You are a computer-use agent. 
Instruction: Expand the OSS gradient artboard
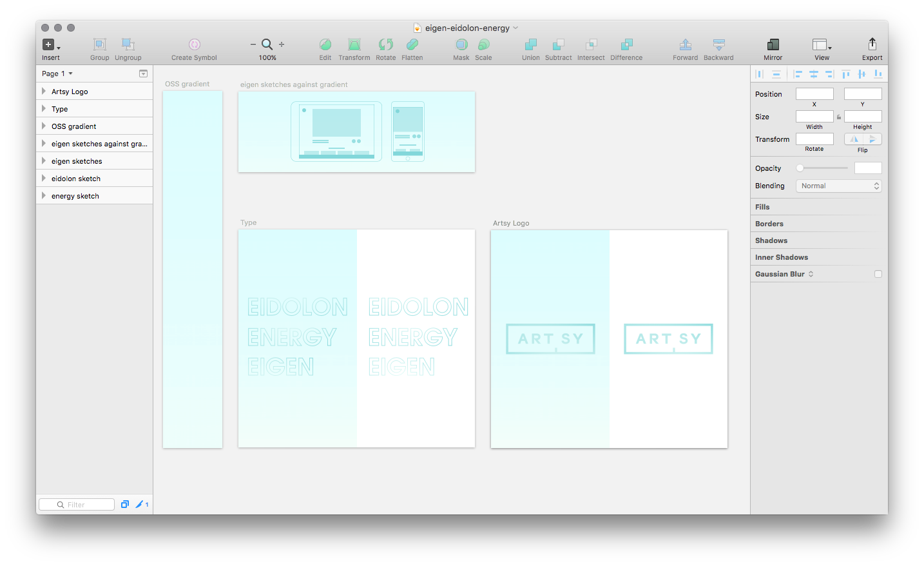(x=43, y=126)
